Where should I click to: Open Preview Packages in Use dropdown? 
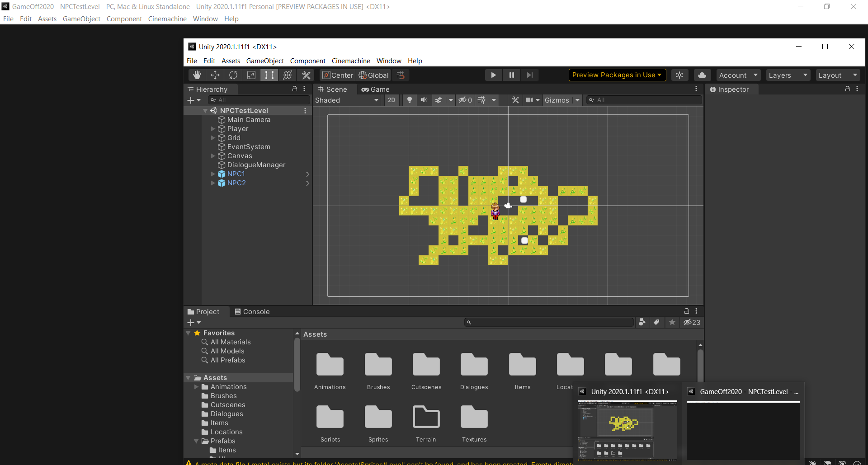tap(617, 75)
